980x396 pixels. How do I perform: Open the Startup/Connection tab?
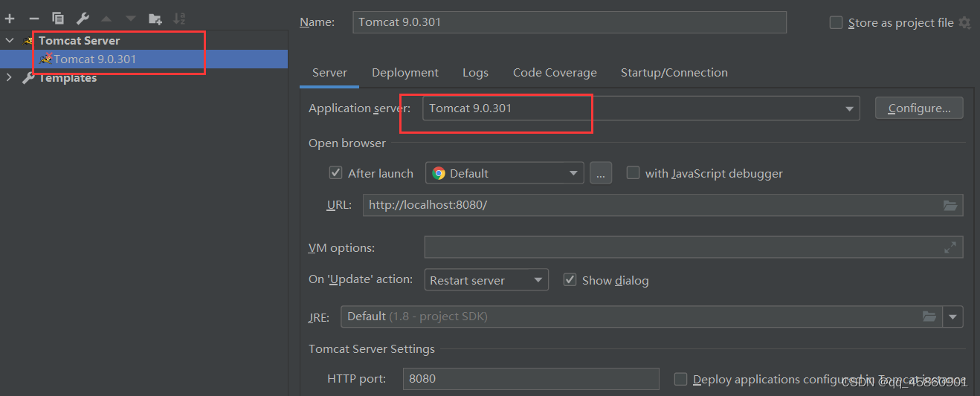coord(674,72)
